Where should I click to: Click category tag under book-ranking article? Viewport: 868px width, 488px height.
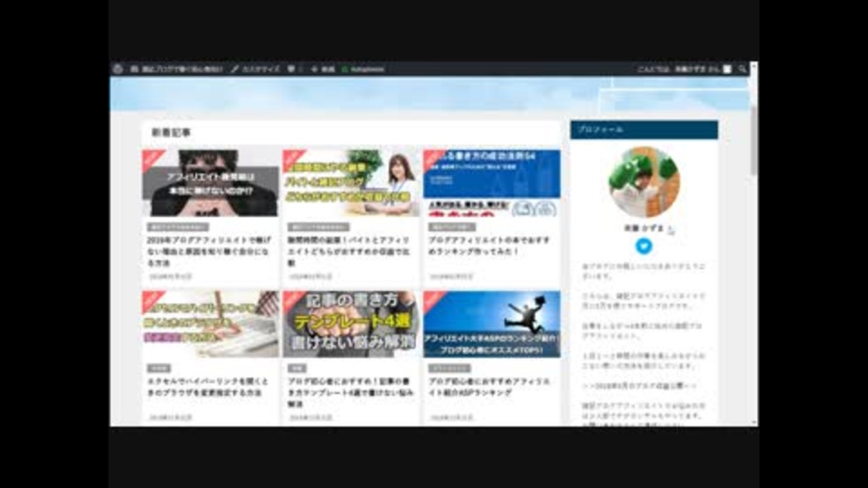point(452,227)
